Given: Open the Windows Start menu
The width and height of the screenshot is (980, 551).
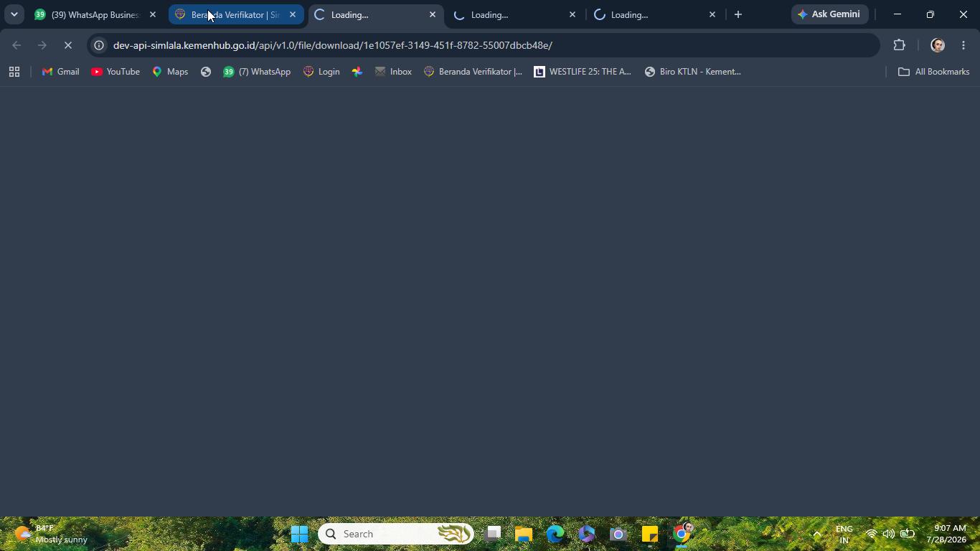Looking at the screenshot, I should pyautogui.click(x=300, y=534).
